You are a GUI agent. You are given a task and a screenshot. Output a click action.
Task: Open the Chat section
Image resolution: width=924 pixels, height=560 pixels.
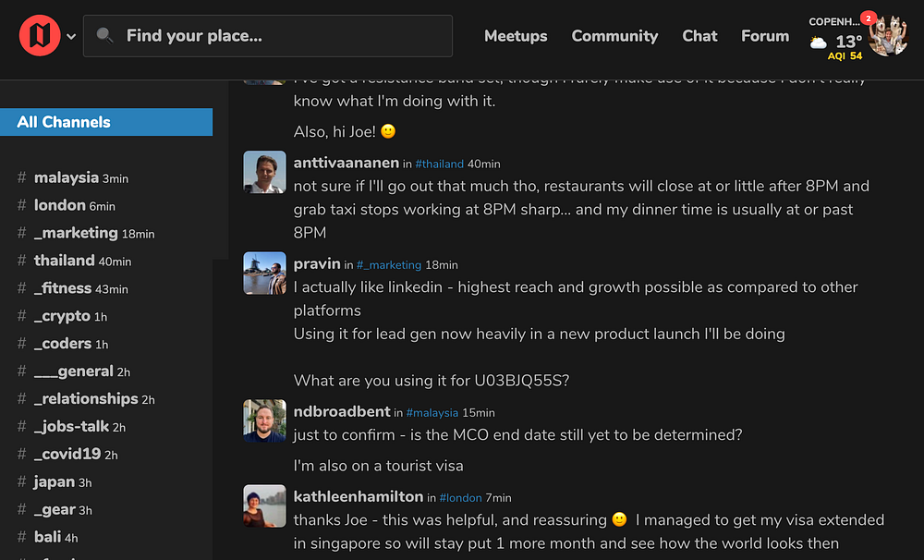[699, 36]
